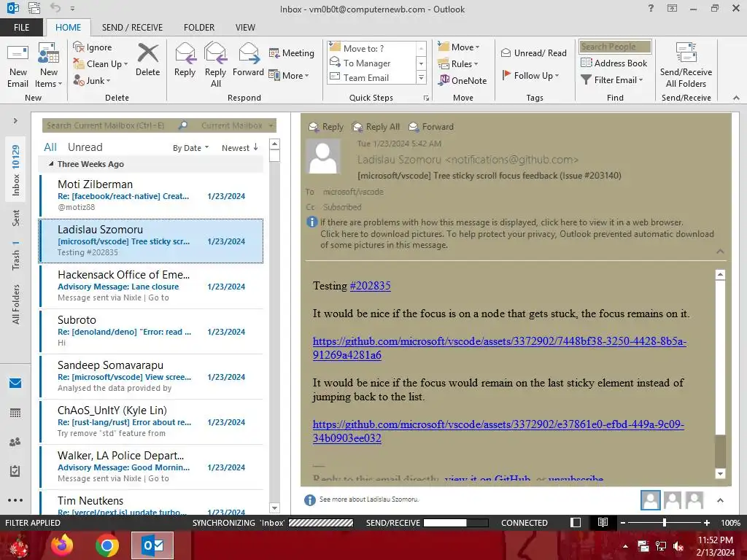Choose the Team Email quick step
Image resolution: width=747 pixels, height=560 pixels.
tap(371, 77)
